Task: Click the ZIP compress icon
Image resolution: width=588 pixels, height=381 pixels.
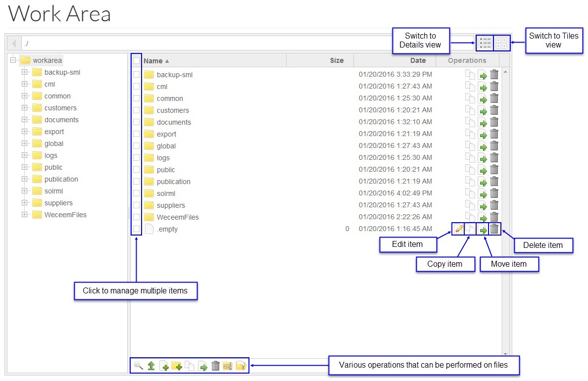Action: tap(228, 366)
